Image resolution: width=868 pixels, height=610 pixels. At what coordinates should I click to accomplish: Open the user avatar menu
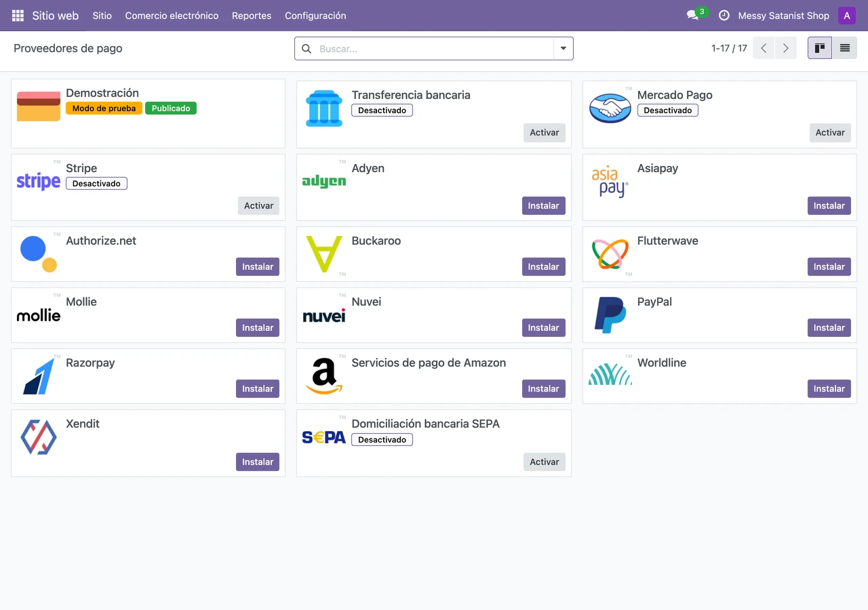847,16
